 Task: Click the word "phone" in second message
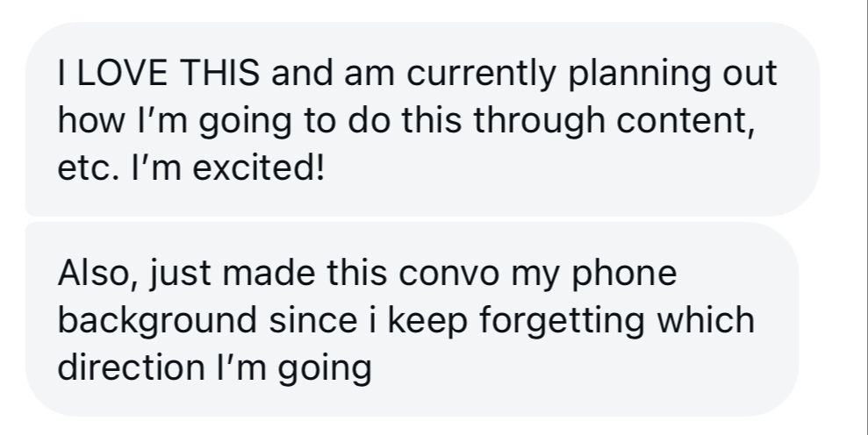tap(624, 275)
